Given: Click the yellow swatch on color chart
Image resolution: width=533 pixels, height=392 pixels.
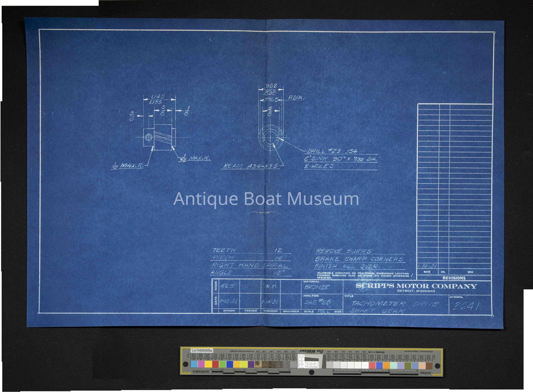Looking at the screenshot, I should tap(209, 364).
